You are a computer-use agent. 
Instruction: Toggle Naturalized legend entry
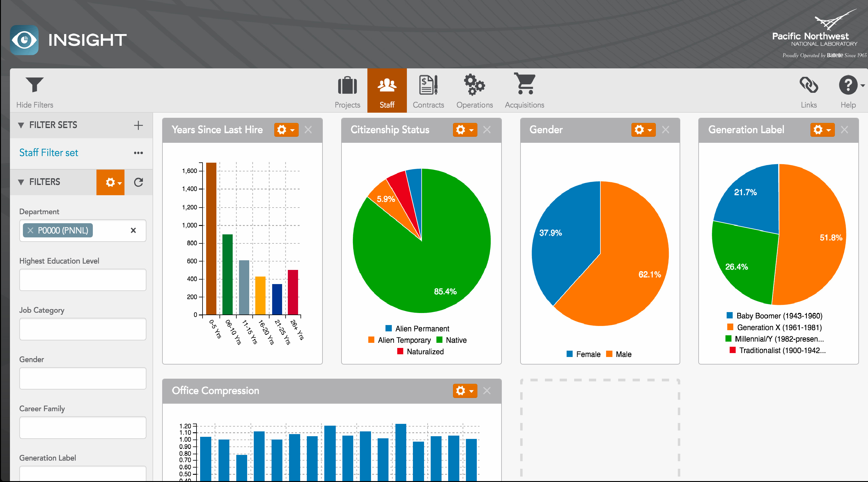click(x=420, y=351)
